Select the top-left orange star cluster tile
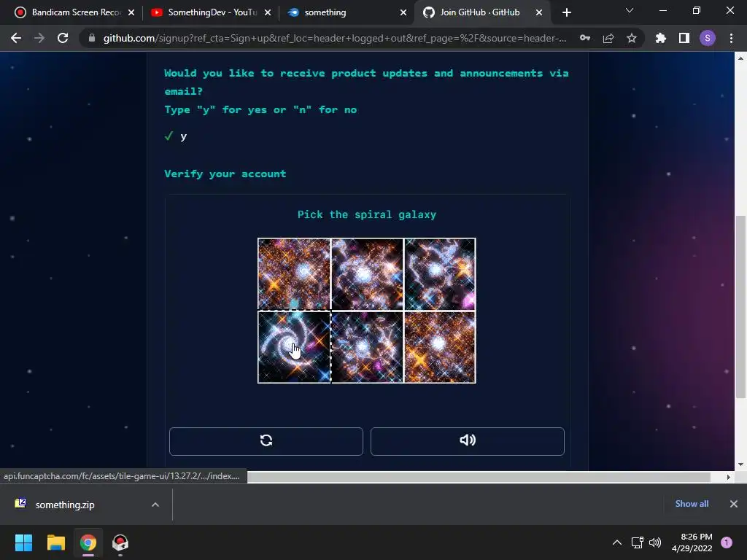Viewport: 747px width, 560px height. pyautogui.click(x=294, y=274)
